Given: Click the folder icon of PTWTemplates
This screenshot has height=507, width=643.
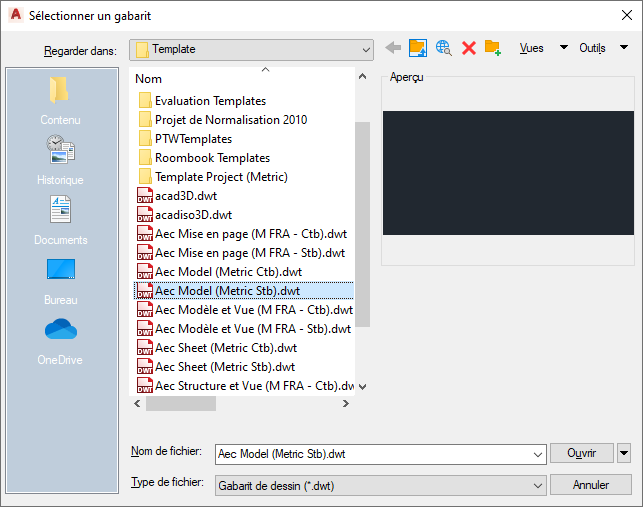Looking at the screenshot, I should tap(145, 139).
